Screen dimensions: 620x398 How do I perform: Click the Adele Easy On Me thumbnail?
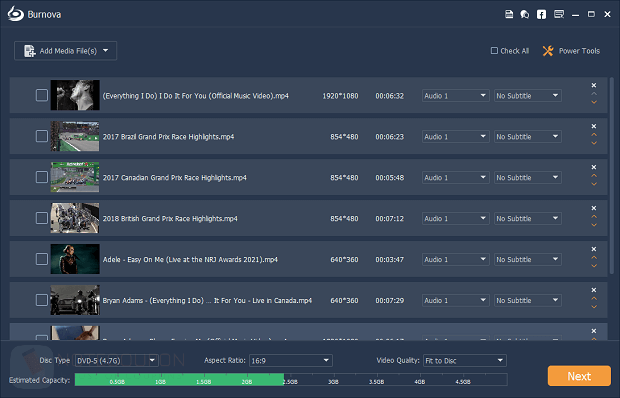coord(75,259)
